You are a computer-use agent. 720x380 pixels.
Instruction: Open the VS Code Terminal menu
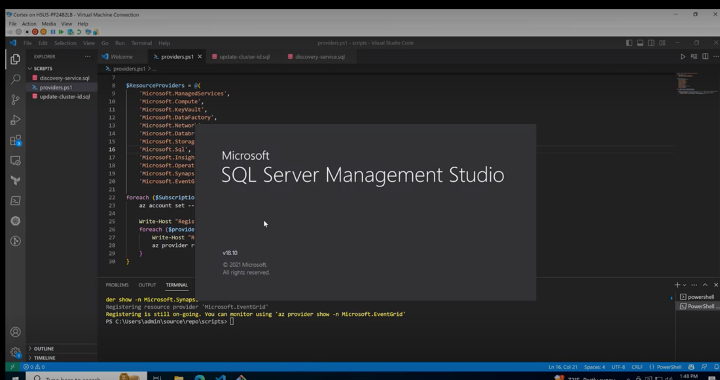(141, 43)
